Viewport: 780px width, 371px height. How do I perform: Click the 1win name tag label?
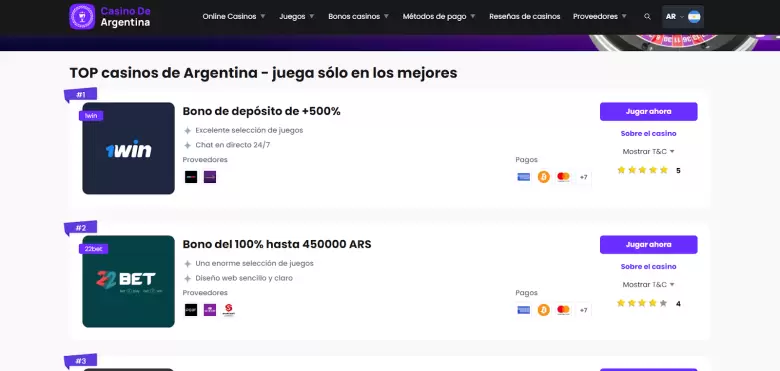pyautogui.click(x=91, y=115)
